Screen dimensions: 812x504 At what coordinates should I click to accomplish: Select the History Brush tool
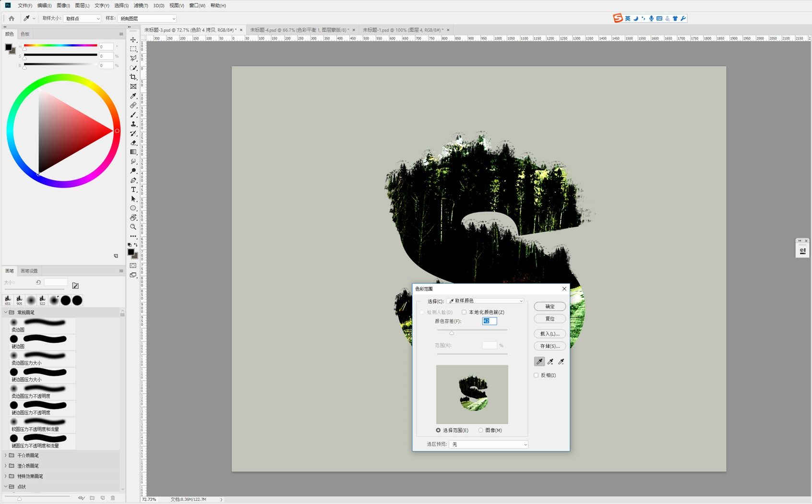click(133, 133)
